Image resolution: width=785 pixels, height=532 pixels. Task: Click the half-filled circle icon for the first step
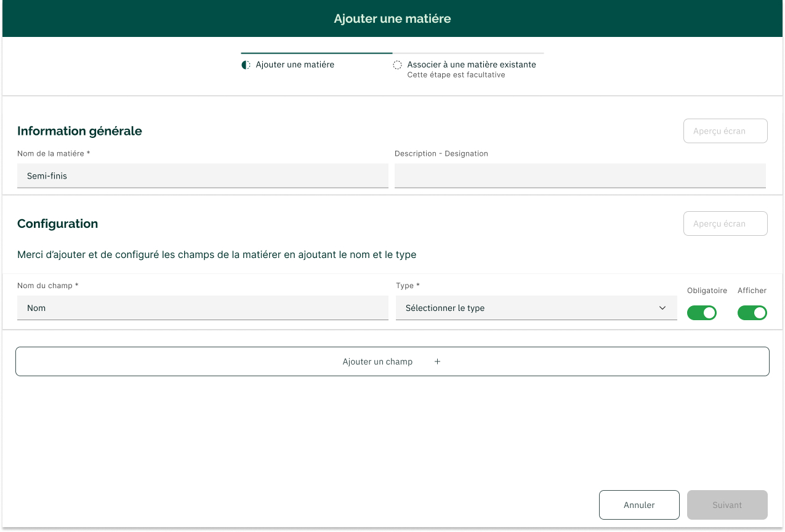pos(246,65)
